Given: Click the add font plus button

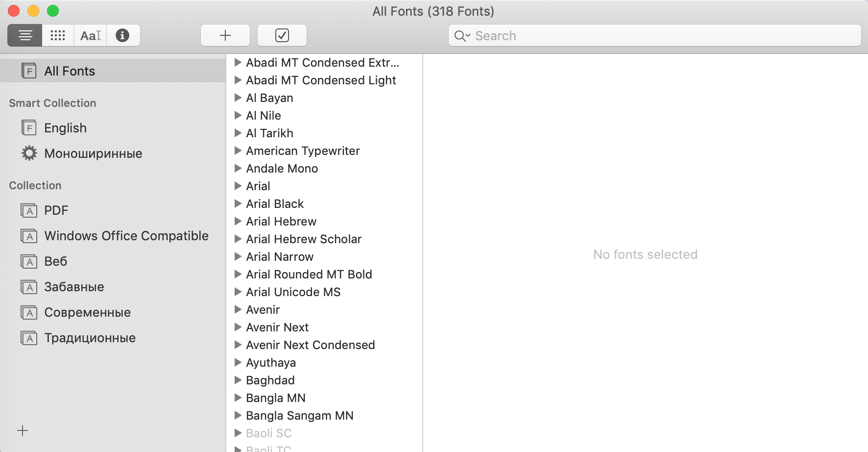Looking at the screenshot, I should [x=225, y=35].
